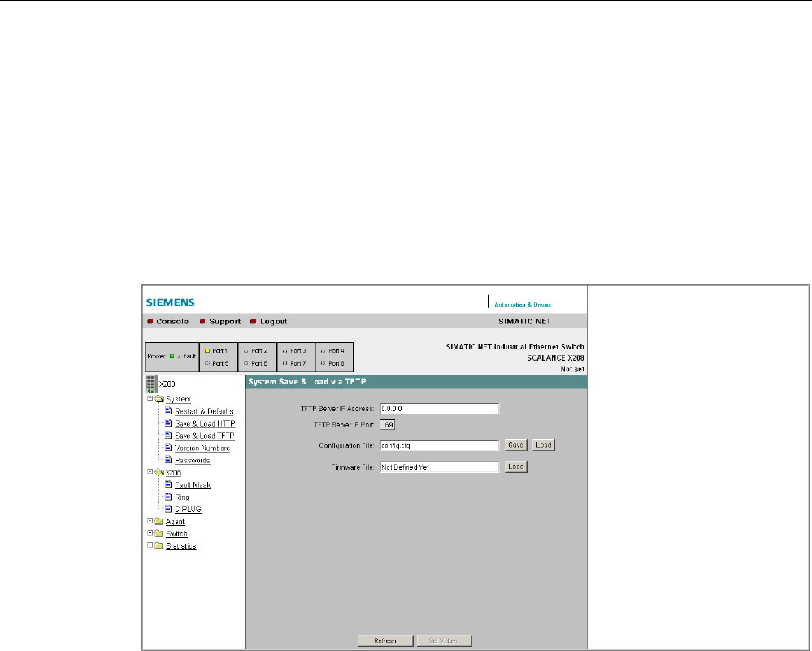
Task: Click the Agent folder icon
Action: [x=159, y=522]
